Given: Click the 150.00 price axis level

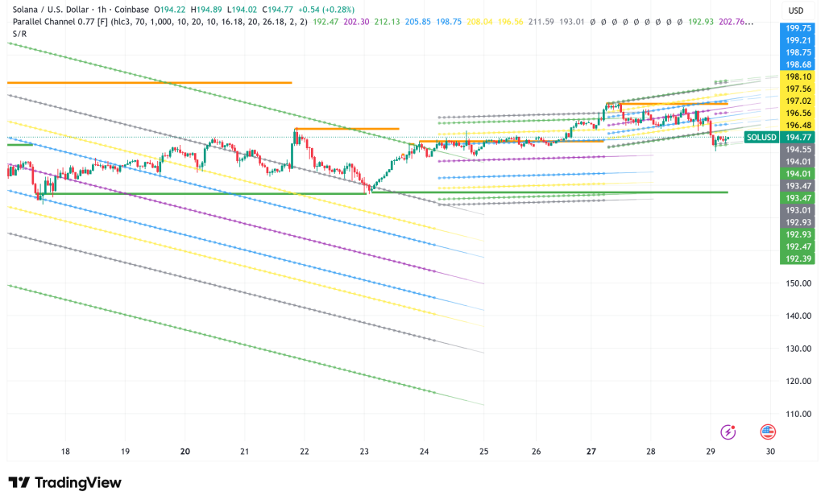Looking at the screenshot, I should click(798, 283).
